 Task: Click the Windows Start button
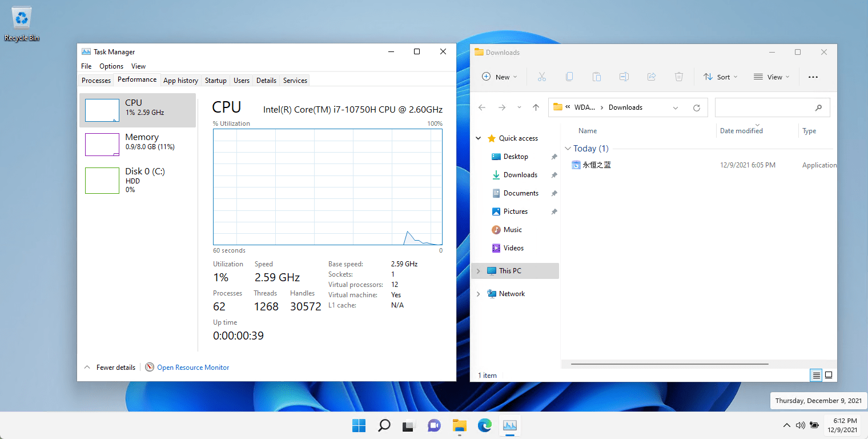click(359, 425)
